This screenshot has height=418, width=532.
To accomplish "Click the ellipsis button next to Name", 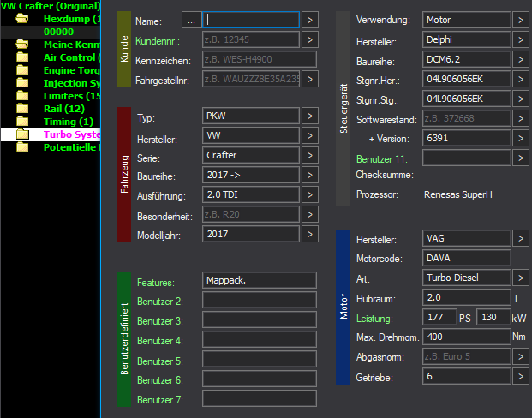I will [x=191, y=20].
